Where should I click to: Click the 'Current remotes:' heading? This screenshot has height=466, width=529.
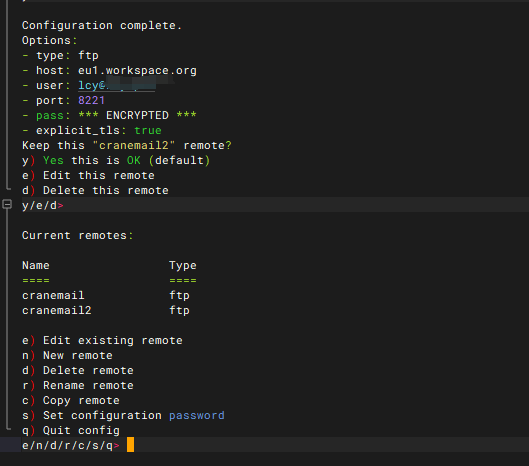coord(78,235)
